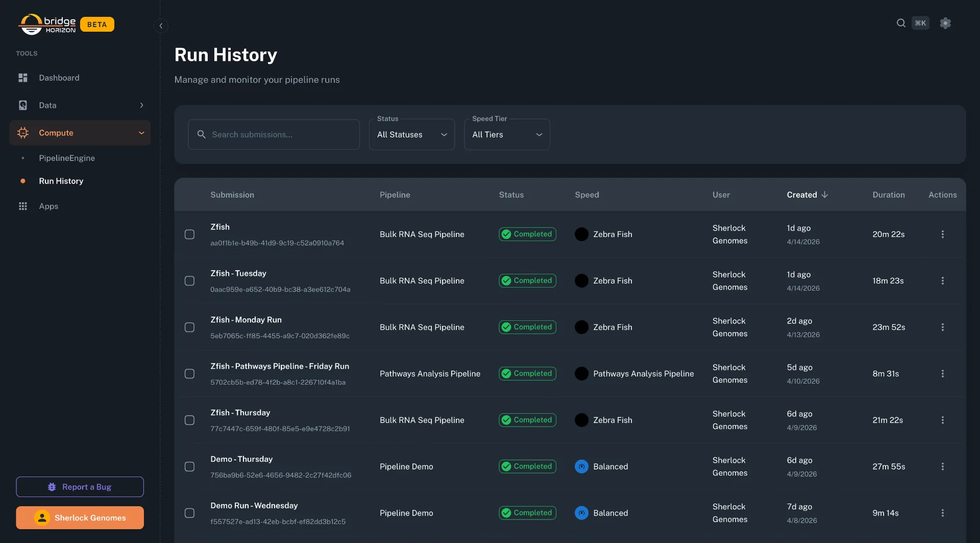Click '7d ago' created date
Screen dimensions: 980x543
click(799, 506)
